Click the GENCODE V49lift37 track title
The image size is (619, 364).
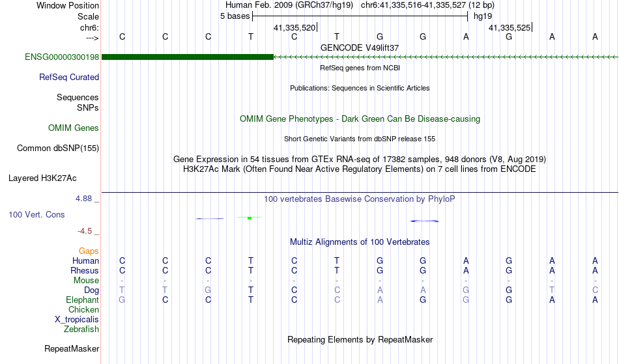point(360,48)
